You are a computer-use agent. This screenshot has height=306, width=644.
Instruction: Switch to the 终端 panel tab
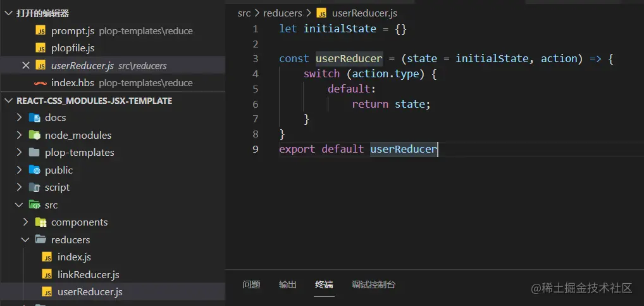click(324, 284)
